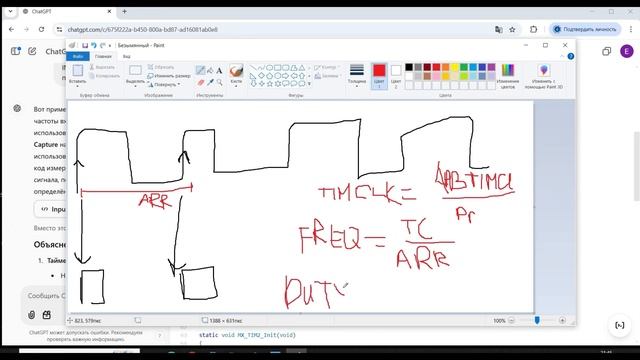Redo action in Paint quick access toolbar
The width and height of the screenshot is (640, 360).
pos(102,45)
